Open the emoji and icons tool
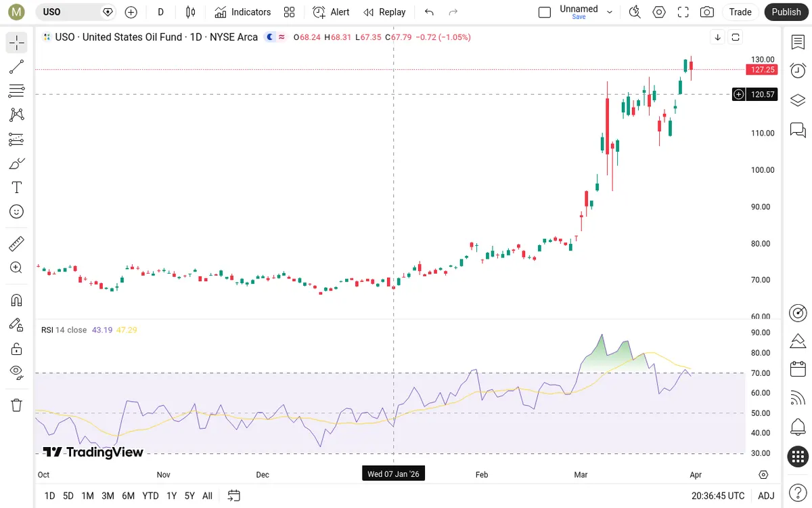 tap(17, 212)
